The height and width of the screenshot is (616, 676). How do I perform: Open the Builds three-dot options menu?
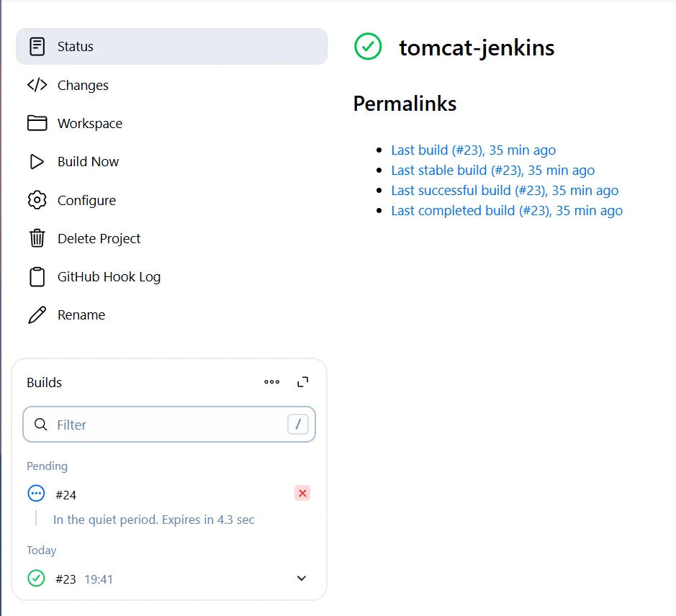pos(271,382)
